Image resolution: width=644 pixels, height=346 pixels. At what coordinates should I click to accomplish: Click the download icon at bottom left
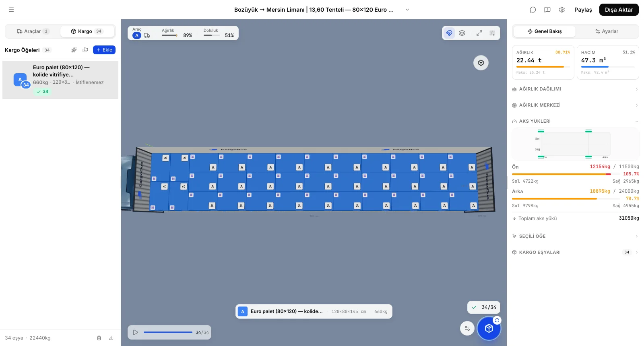coord(111,338)
